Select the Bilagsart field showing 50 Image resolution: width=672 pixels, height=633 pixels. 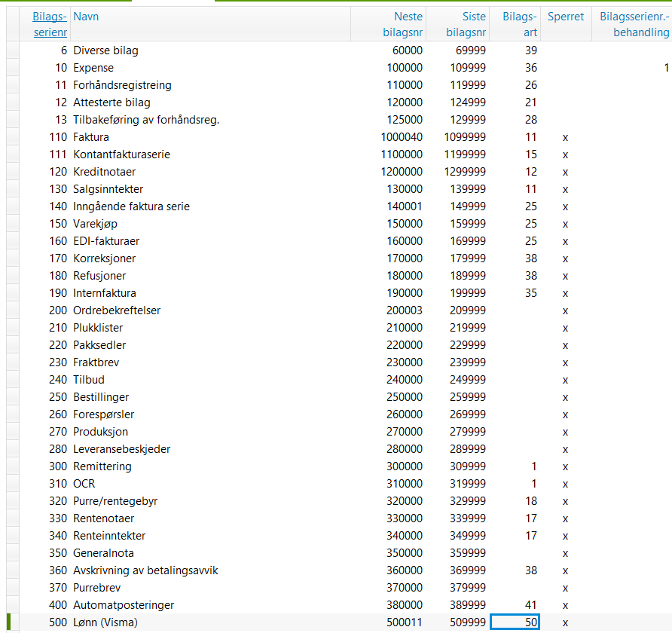[515, 622]
